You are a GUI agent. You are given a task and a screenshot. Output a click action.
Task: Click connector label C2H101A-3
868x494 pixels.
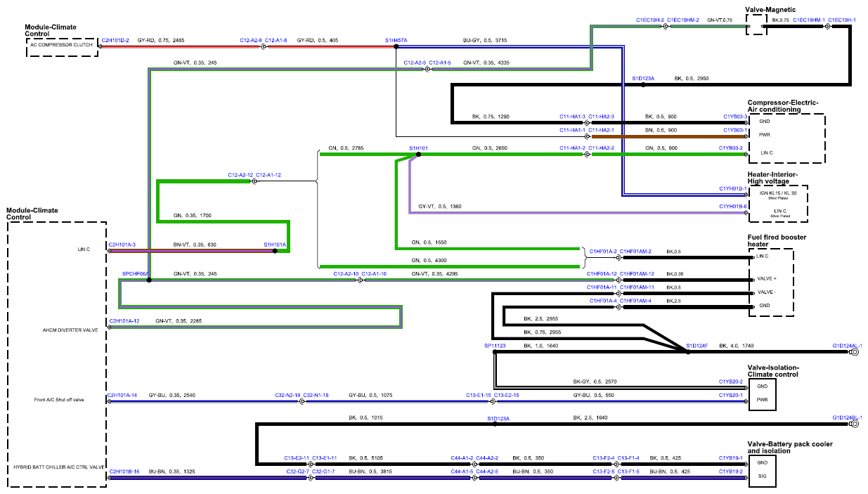[x=121, y=245]
